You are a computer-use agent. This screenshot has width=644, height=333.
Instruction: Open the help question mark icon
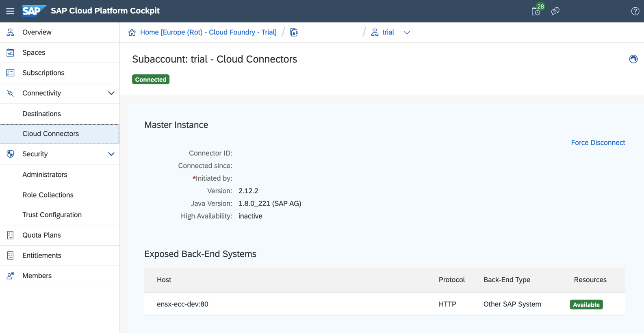(635, 11)
